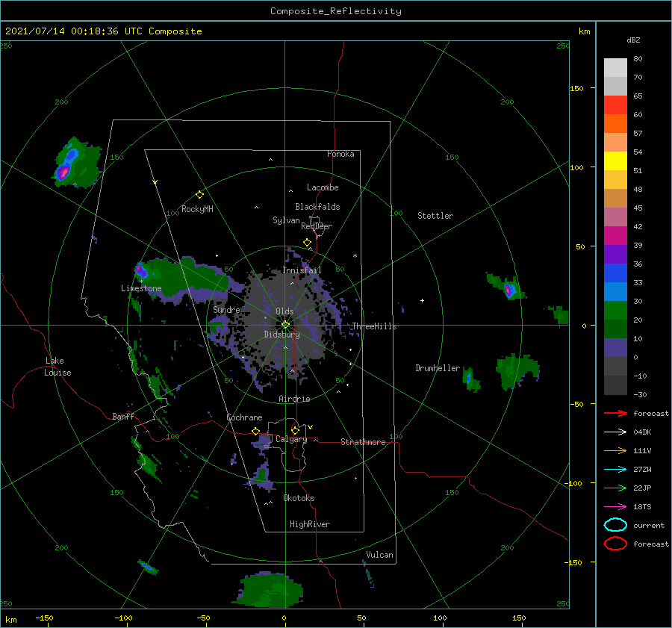Click the yellow diamond marker below RedDeer
The width and height of the screenshot is (672, 628).
coord(308,243)
